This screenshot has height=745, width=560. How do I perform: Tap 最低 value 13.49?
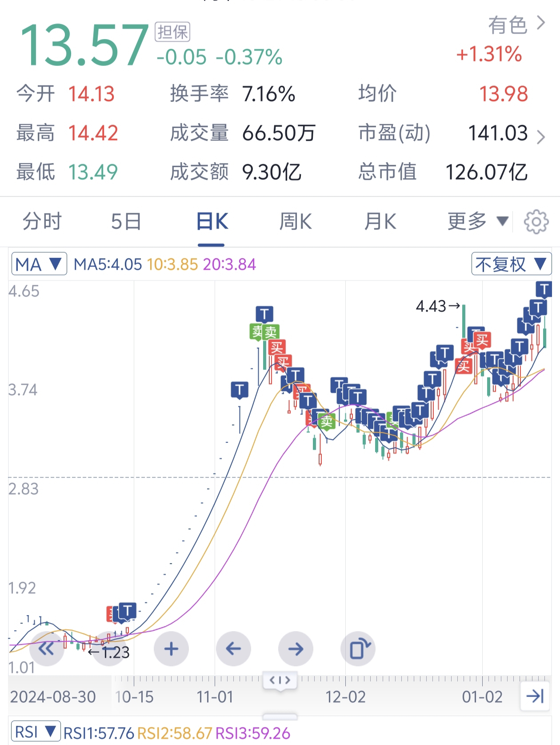pos(93,172)
